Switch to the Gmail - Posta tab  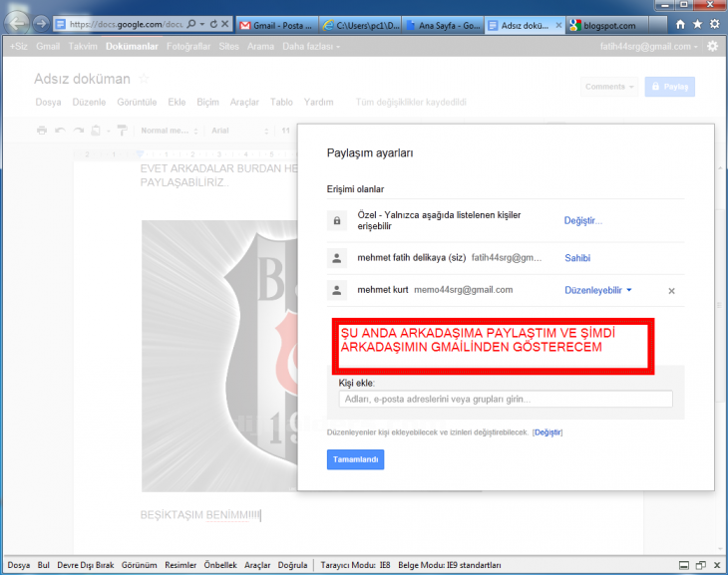(x=277, y=26)
